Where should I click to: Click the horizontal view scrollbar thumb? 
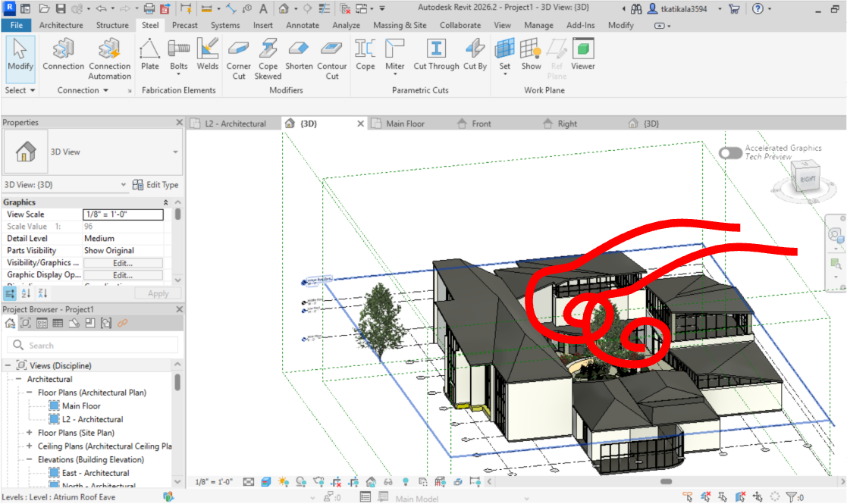pos(666,481)
